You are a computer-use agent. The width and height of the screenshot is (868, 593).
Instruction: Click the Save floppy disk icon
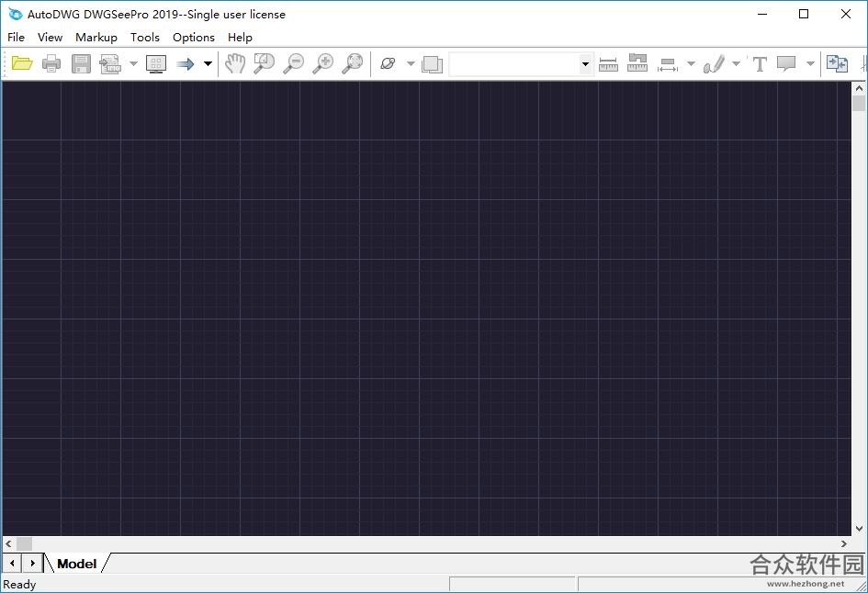81,63
